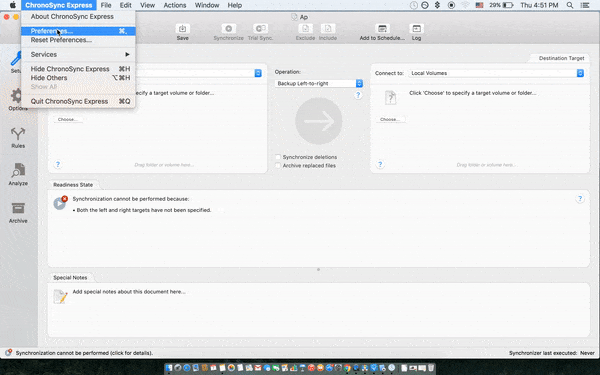This screenshot has height=375, width=600.
Task: Open the View menu
Action: point(147,5)
